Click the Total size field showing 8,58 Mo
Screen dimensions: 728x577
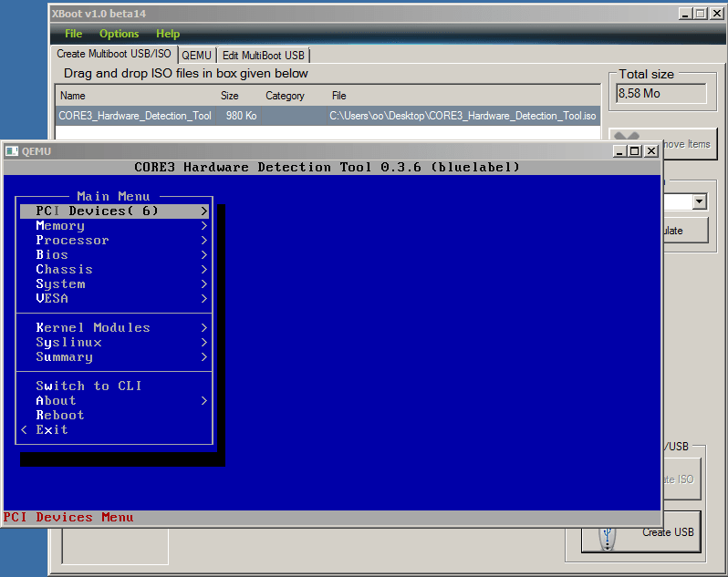(661, 93)
